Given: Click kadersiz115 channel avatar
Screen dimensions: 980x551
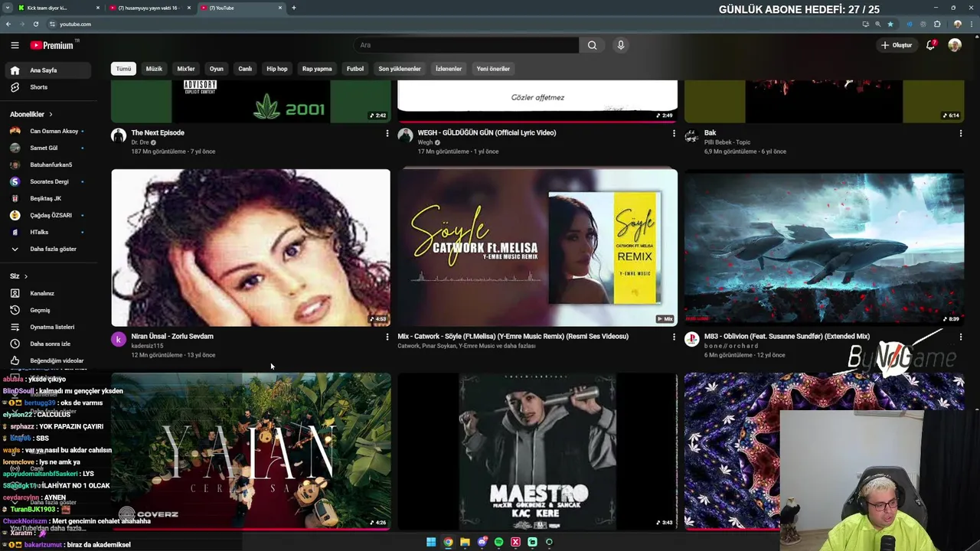Looking at the screenshot, I should (x=119, y=340).
